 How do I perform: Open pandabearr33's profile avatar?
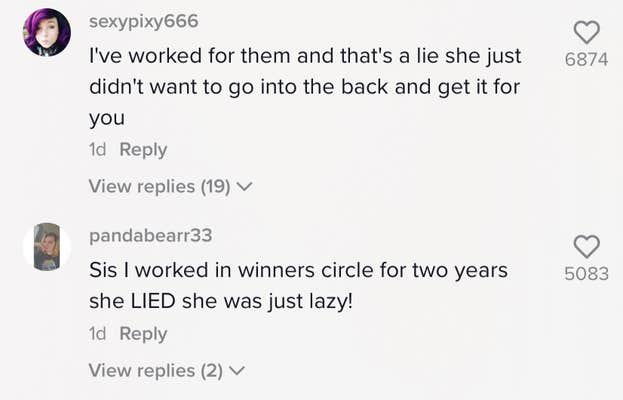point(47,247)
